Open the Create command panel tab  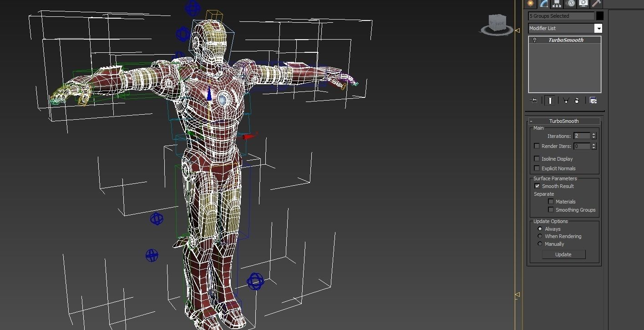point(531,4)
